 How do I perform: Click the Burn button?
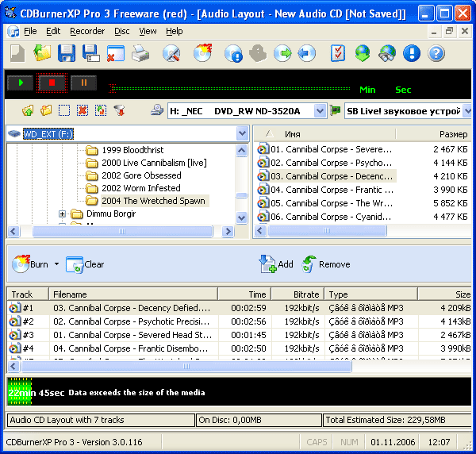click(x=30, y=264)
